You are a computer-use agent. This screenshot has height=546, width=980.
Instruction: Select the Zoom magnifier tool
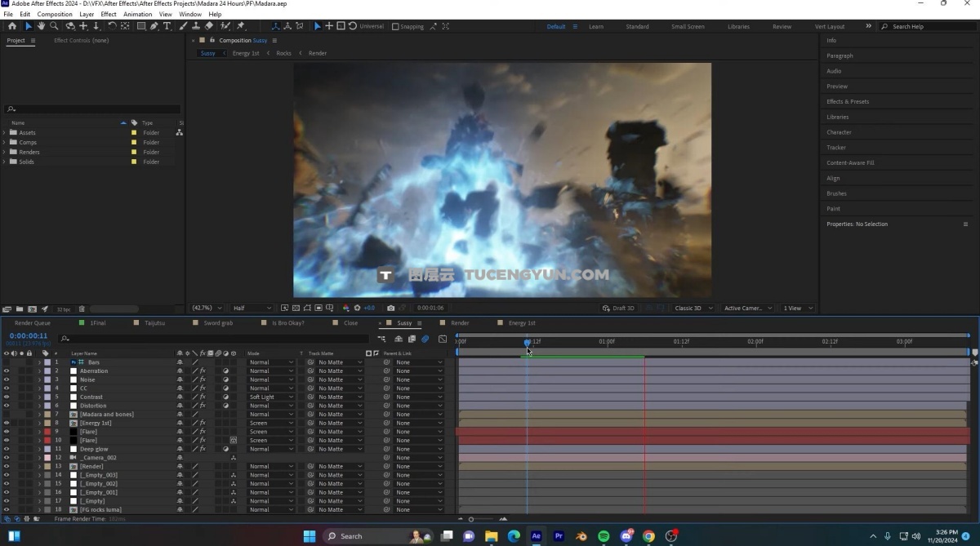(x=55, y=26)
